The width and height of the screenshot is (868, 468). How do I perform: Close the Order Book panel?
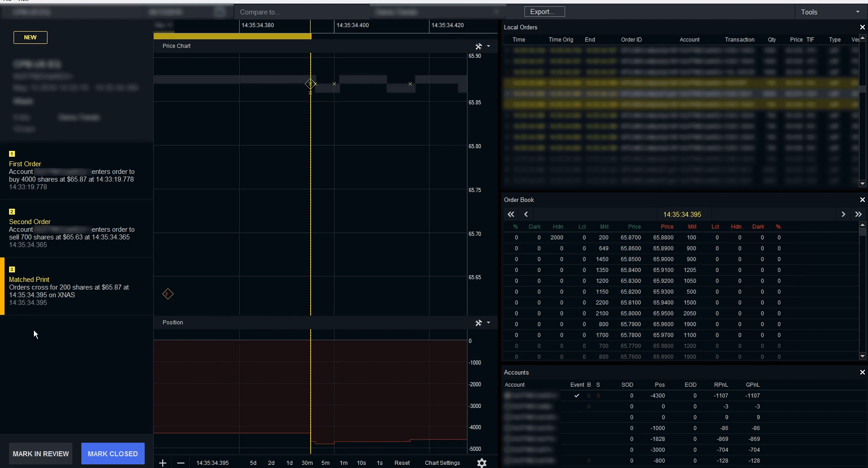862,200
